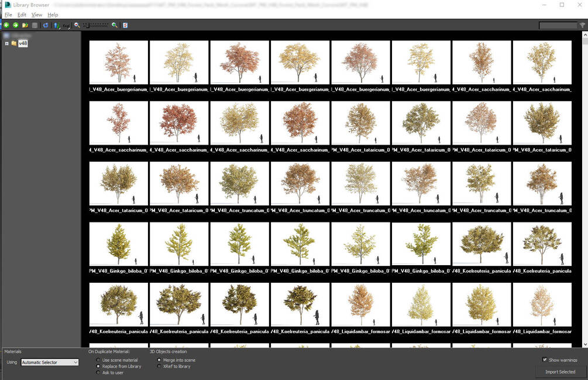Image resolution: width=588 pixels, height=380 pixels.
Task: Select the last Acer_truncatum tree thumbnail
Action: tap(542, 183)
